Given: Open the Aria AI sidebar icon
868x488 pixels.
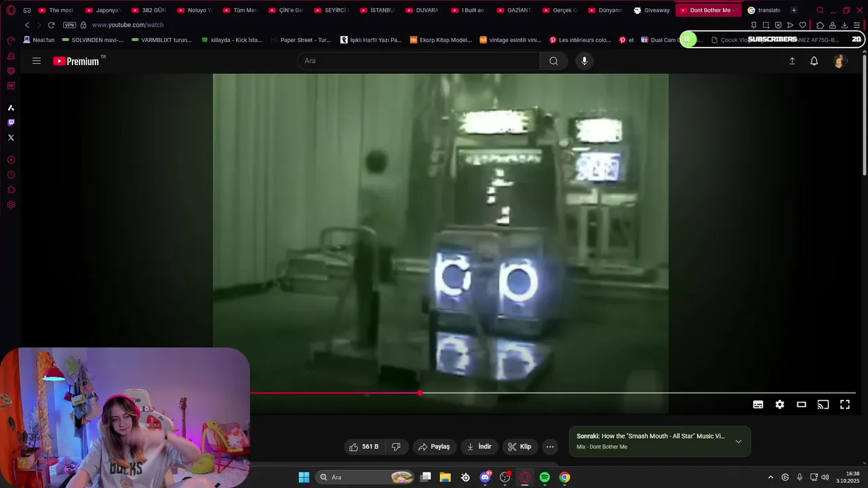Looking at the screenshot, I should pyautogui.click(x=11, y=108).
